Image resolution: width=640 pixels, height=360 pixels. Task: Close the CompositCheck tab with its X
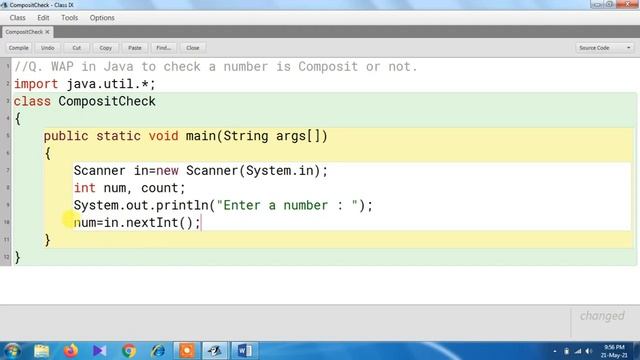click(47, 32)
